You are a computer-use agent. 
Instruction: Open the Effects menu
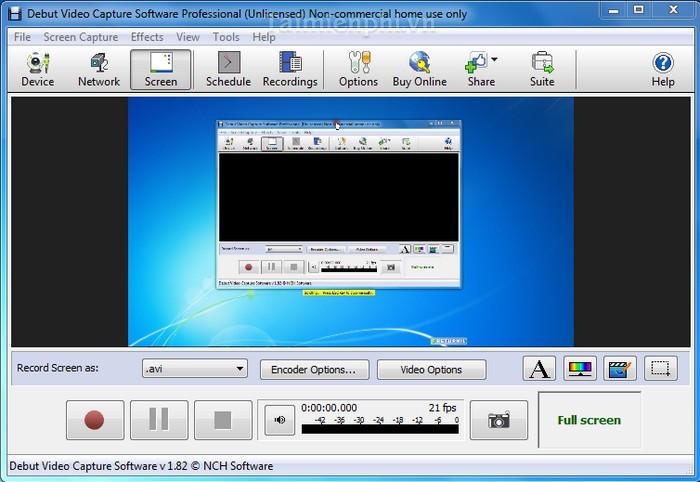tap(147, 37)
